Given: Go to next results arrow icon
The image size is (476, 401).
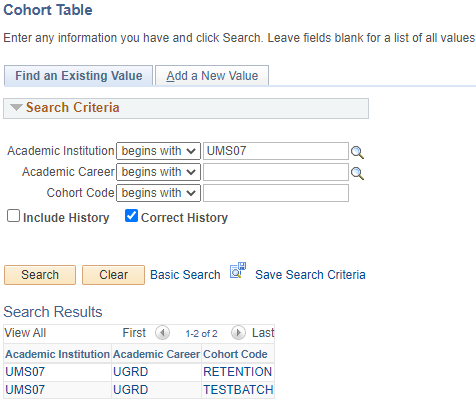Looking at the screenshot, I should [238, 333].
